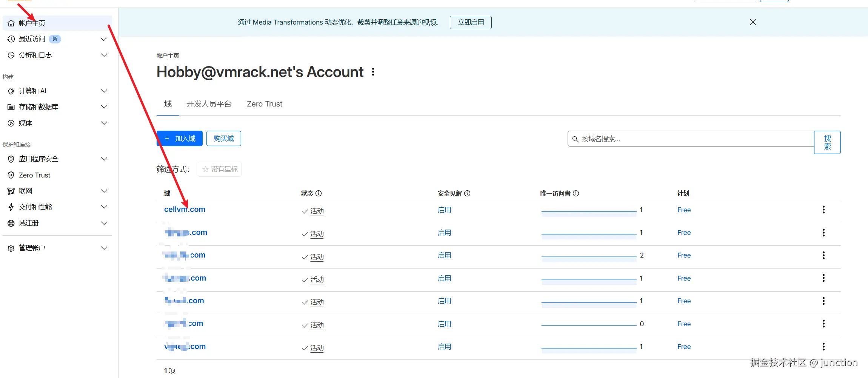Open 帐户主页 in the sidebar

point(57,23)
